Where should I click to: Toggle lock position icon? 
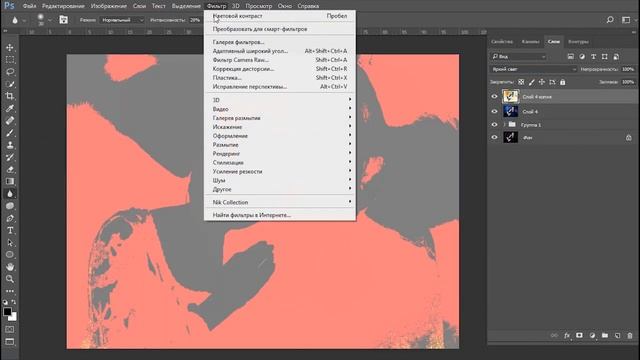pyautogui.click(x=542, y=82)
